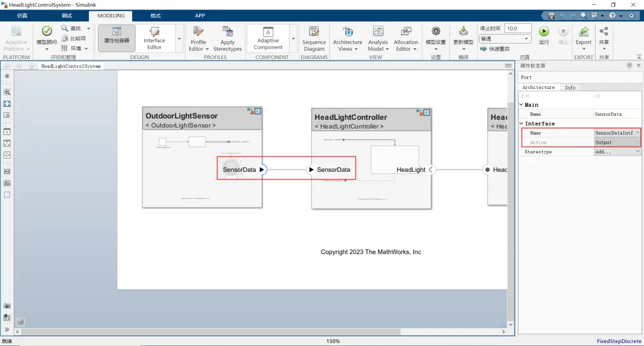
Task: Select the Info tab in inspector
Action: 570,88
